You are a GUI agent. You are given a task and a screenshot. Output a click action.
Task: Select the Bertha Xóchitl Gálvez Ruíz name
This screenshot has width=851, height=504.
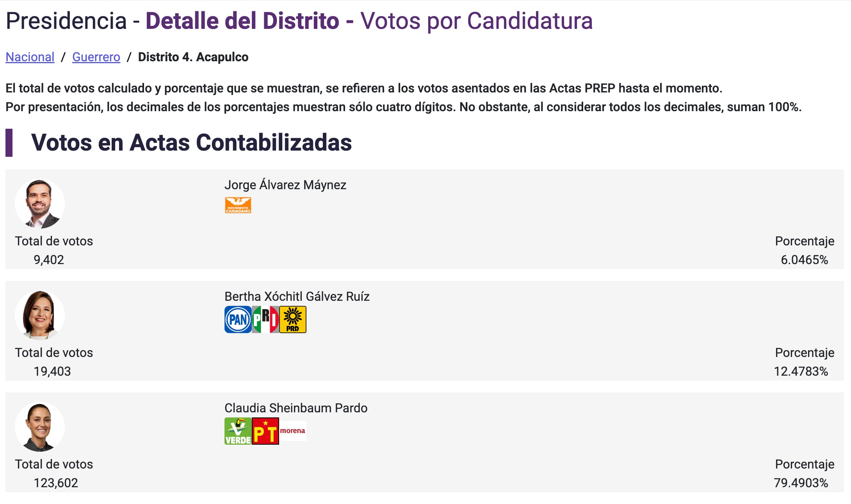(x=297, y=296)
